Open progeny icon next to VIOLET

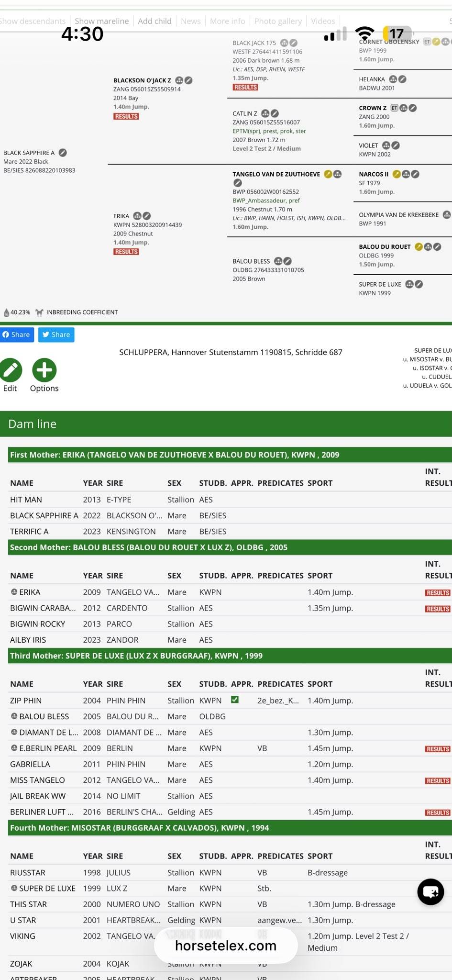click(x=386, y=145)
